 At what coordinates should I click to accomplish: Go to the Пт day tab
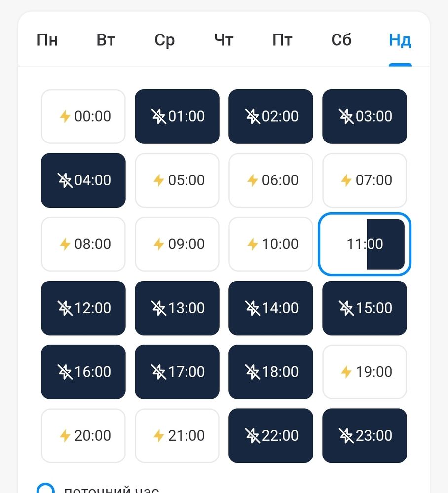tap(282, 40)
